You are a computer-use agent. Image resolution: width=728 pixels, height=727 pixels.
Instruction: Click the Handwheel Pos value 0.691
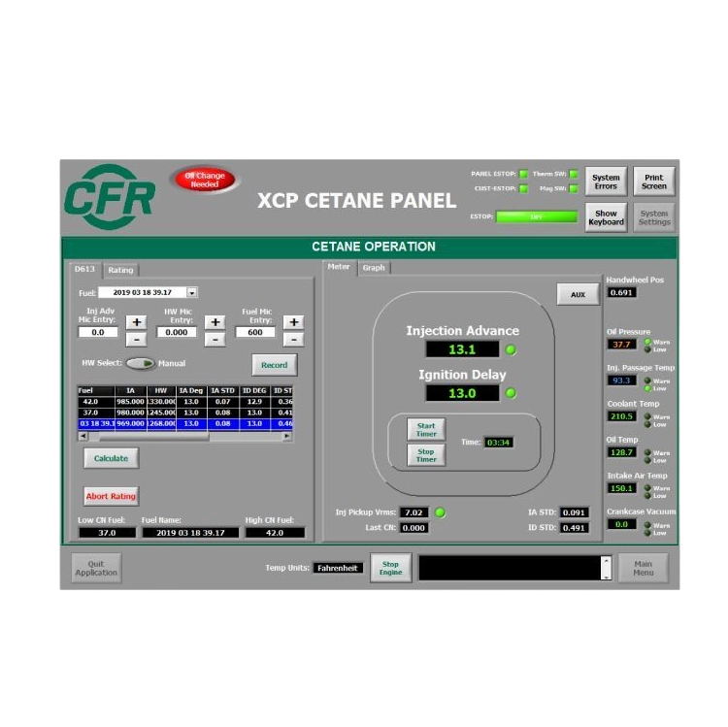click(x=621, y=292)
